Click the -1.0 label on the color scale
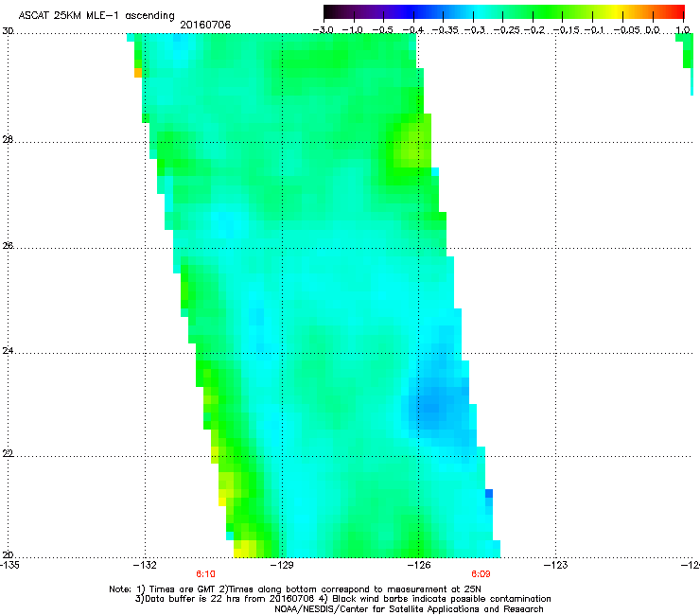 353,30
